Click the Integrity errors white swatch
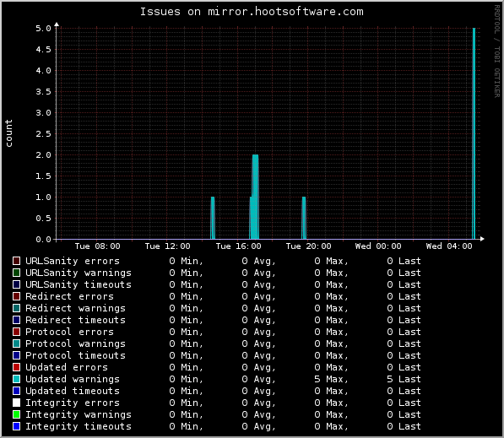The width and height of the screenshot is (504, 438). click(16, 403)
